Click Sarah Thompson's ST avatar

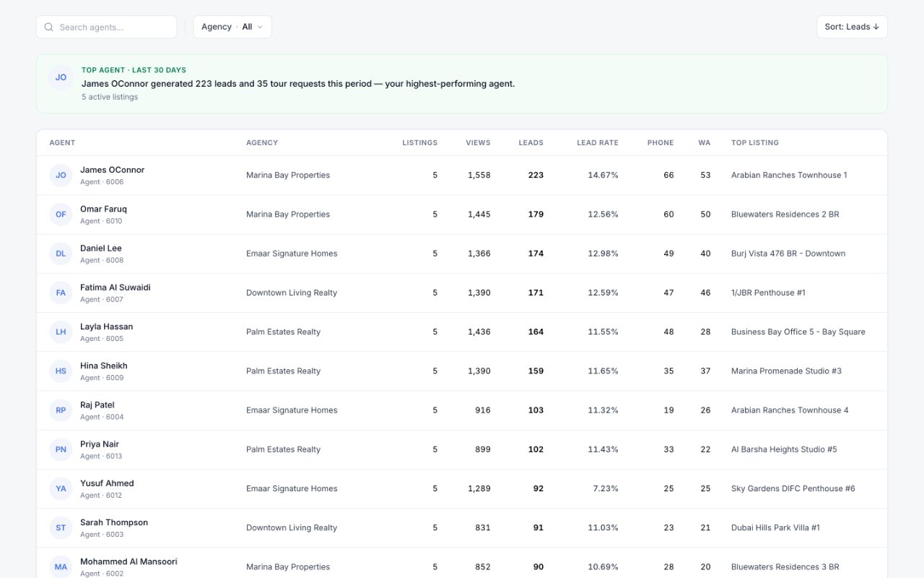[x=61, y=528]
